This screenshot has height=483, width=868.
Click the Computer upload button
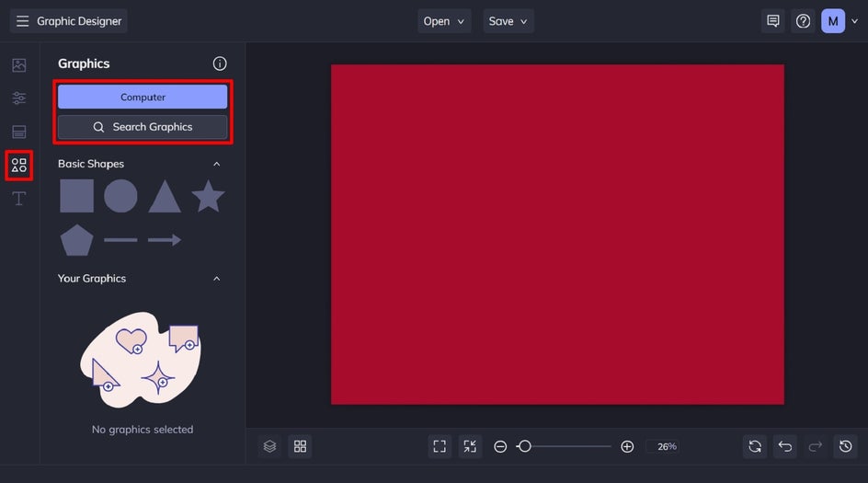[143, 97]
